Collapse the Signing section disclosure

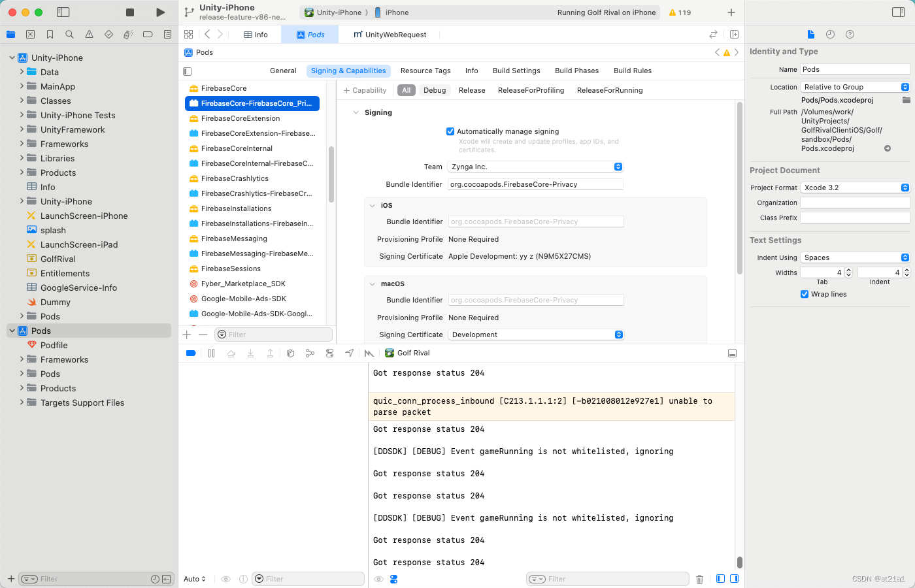coord(356,113)
